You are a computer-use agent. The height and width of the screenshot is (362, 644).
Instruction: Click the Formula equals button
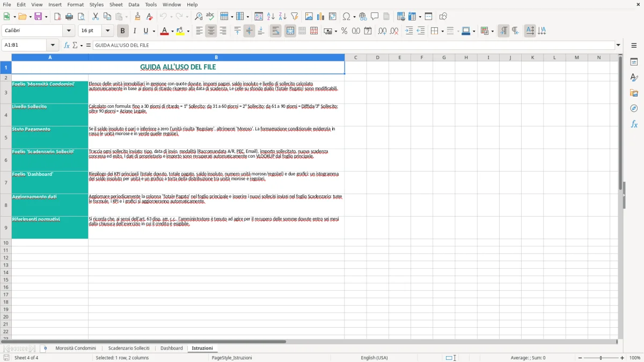point(88,46)
